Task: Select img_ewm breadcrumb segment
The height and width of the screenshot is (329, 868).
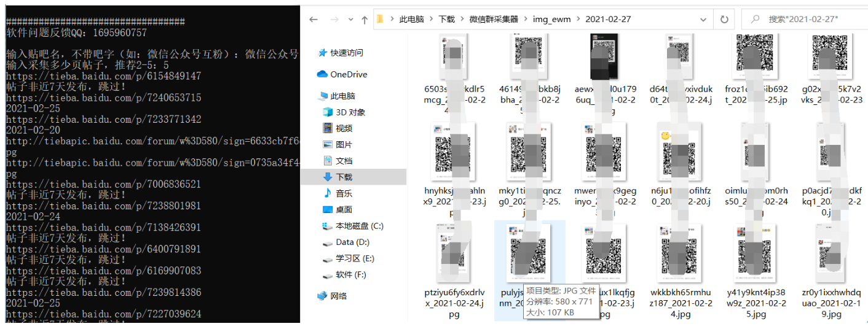Action: (552, 19)
